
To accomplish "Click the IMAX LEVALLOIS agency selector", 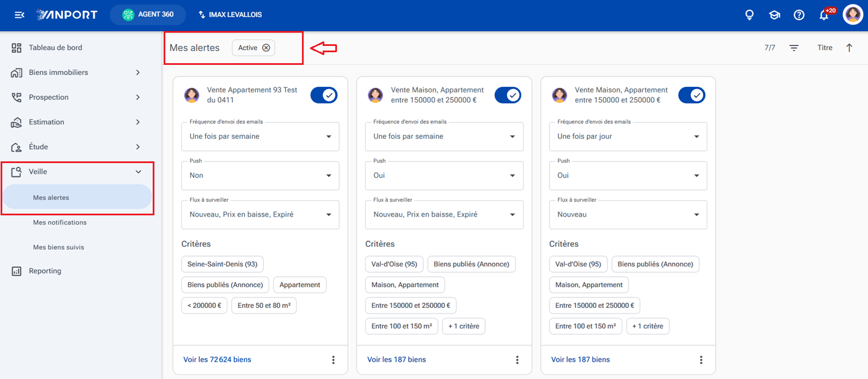I will pos(230,14).
